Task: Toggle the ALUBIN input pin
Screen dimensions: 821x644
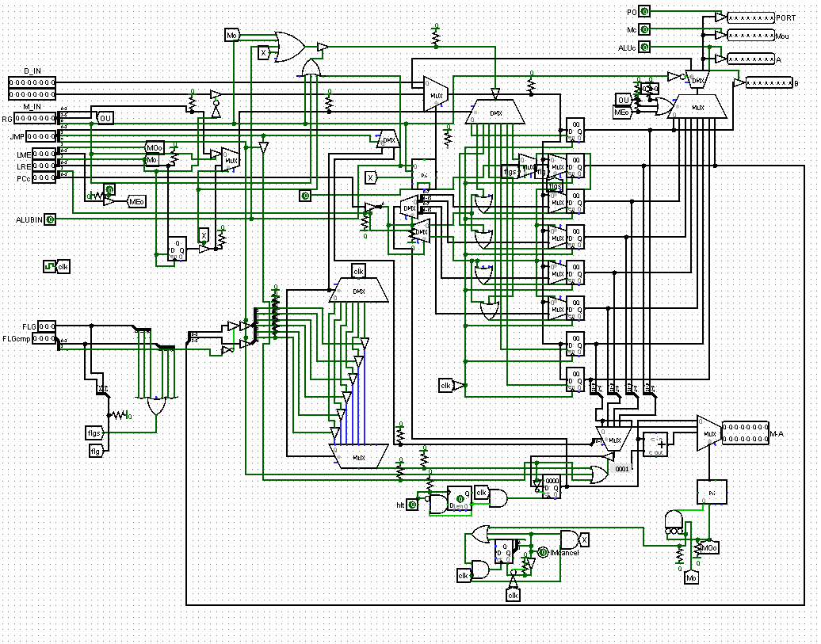Action: 50,219
